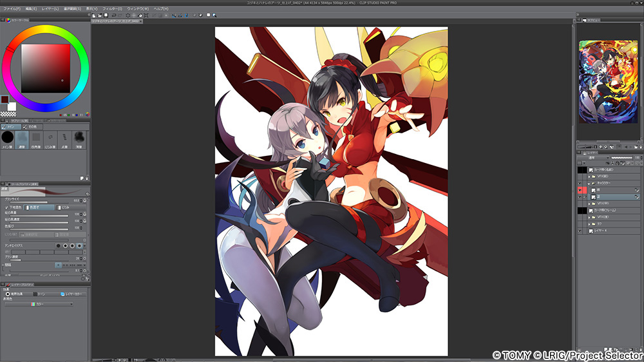Click the wrench icon beside brush stroke preview

pos(88,194)
